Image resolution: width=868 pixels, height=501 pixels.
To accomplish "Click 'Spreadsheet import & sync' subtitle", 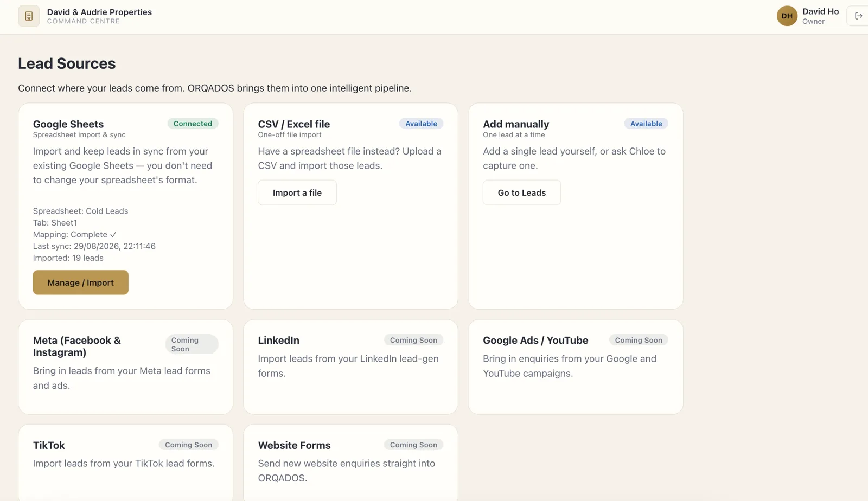I will tap(79, 135).
